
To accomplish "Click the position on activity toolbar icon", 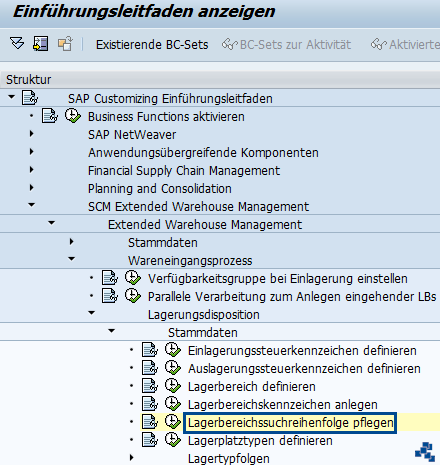I will click(41, 44).
